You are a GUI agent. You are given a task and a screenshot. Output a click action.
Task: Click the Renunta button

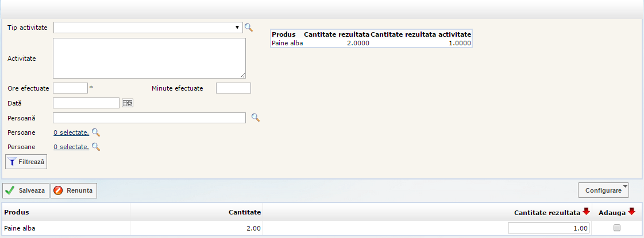74,190
